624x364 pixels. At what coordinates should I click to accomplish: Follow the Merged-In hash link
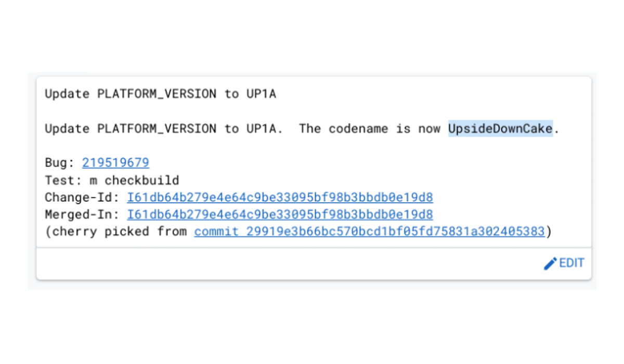(x=280, y=215)
